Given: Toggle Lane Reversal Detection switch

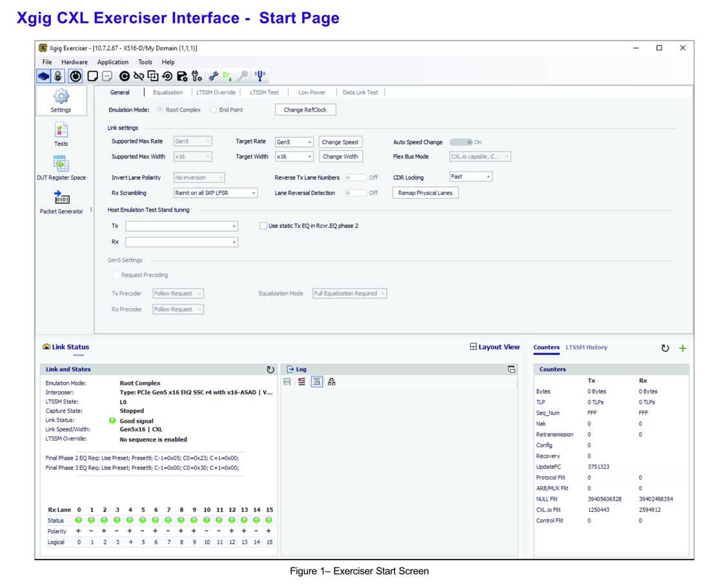Looking at the screenshot, I should 356,193.
